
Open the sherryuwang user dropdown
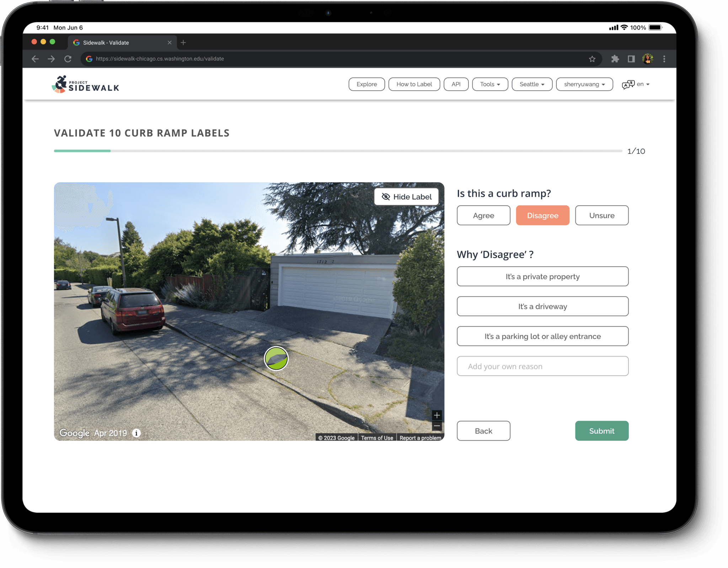click(x=584, y=84)
